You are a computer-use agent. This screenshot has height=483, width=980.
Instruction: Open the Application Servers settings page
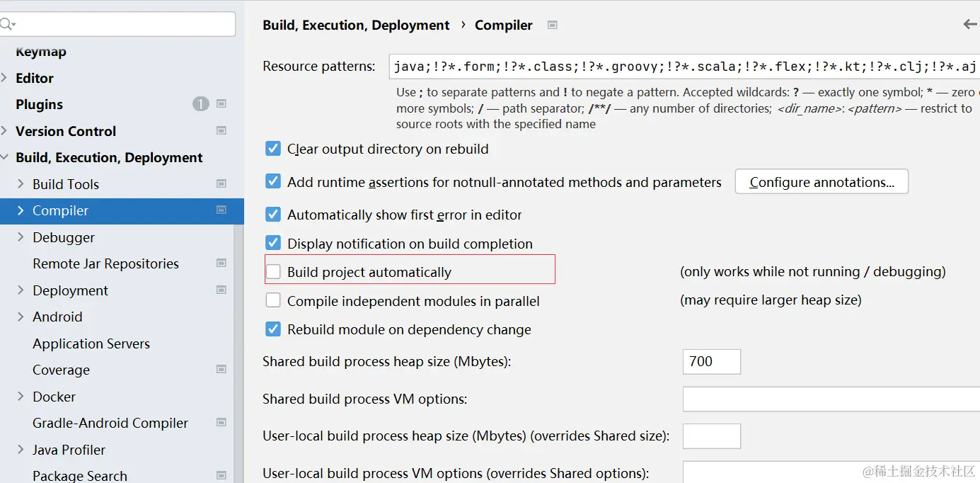[x=91, y=343]
